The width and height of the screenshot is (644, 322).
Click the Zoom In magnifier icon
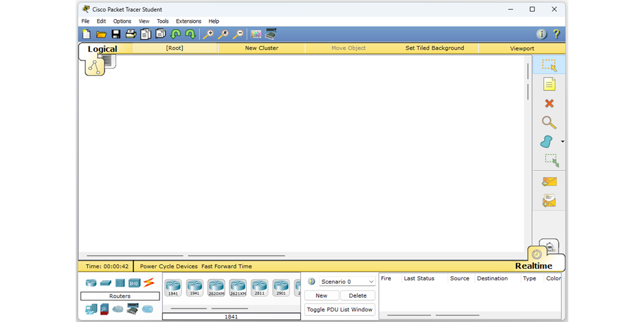click(209, 34)
